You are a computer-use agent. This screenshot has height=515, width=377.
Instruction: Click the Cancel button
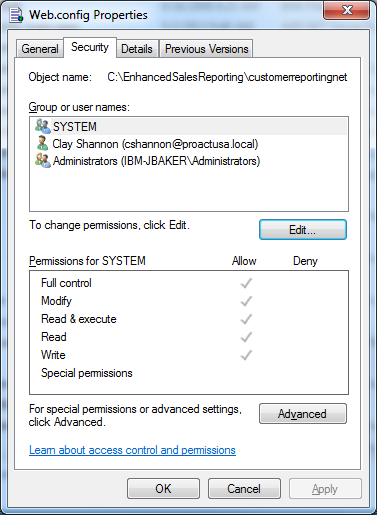[244, 489]
